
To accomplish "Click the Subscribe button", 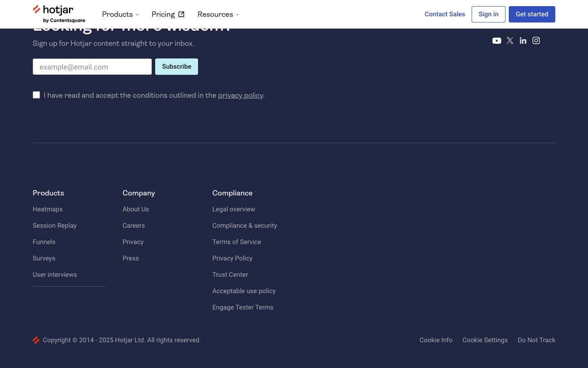I will tap(176, 66).
